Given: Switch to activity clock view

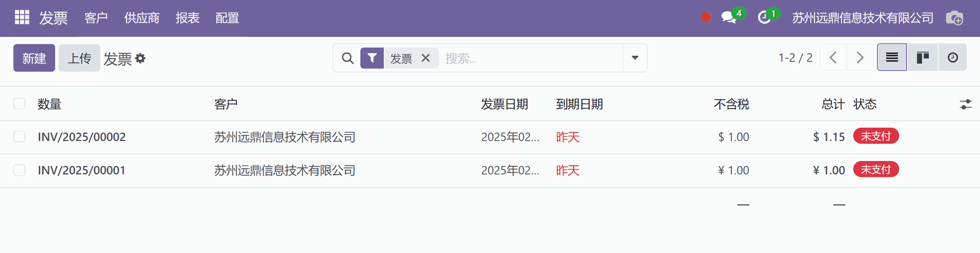Looking at the screenshot, I should [x=952, y=58].
